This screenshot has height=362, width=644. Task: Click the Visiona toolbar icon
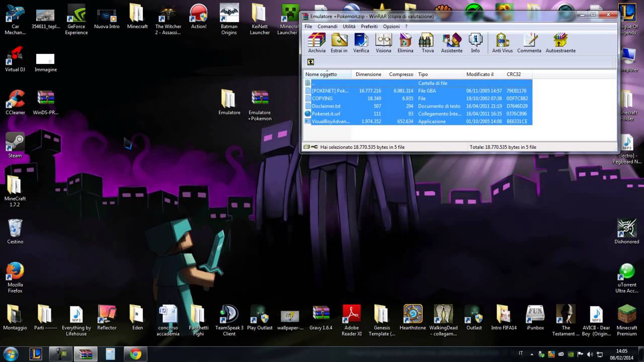point(383,43)
